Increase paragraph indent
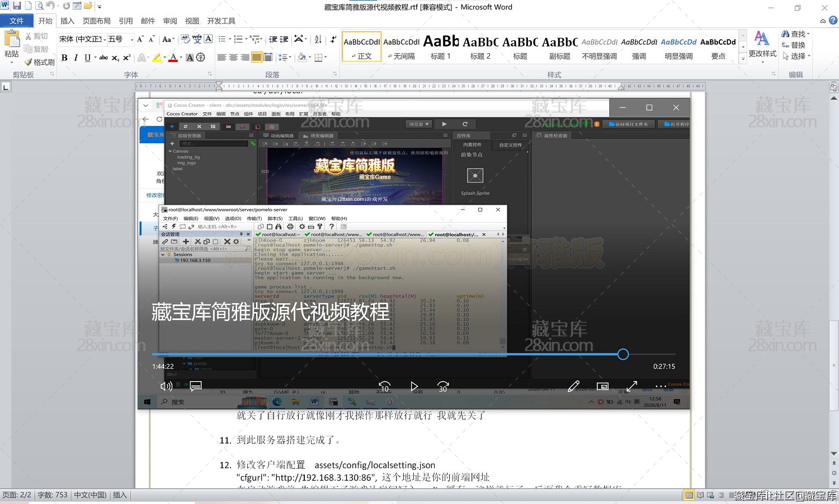 [x=284, y=39]
